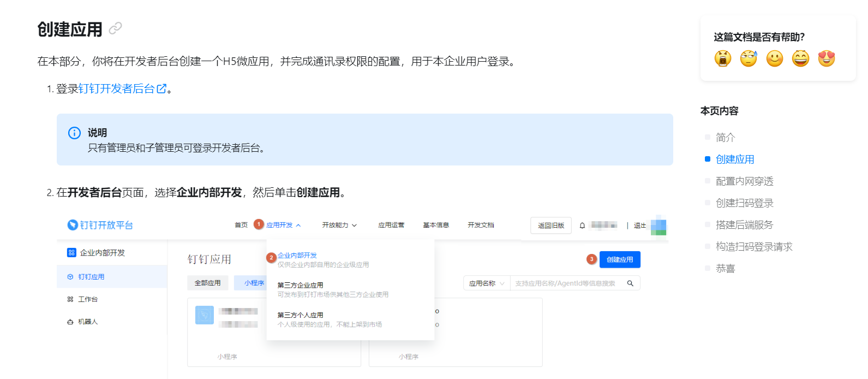This screenshot has width=868, height=379.
Task: Jump to 创建应用 in page contents
Action: click(735, 159)
